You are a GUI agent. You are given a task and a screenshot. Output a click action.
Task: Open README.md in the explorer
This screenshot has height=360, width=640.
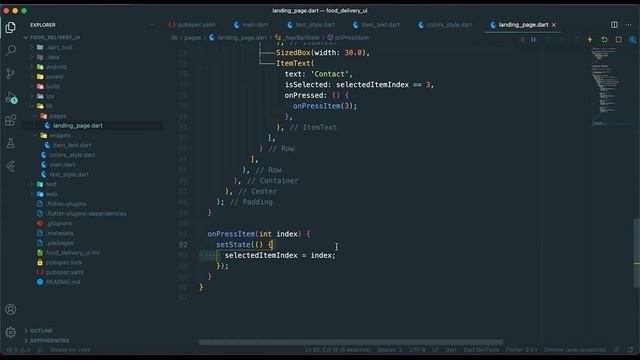pyautogui.click(x=63, y=282)
